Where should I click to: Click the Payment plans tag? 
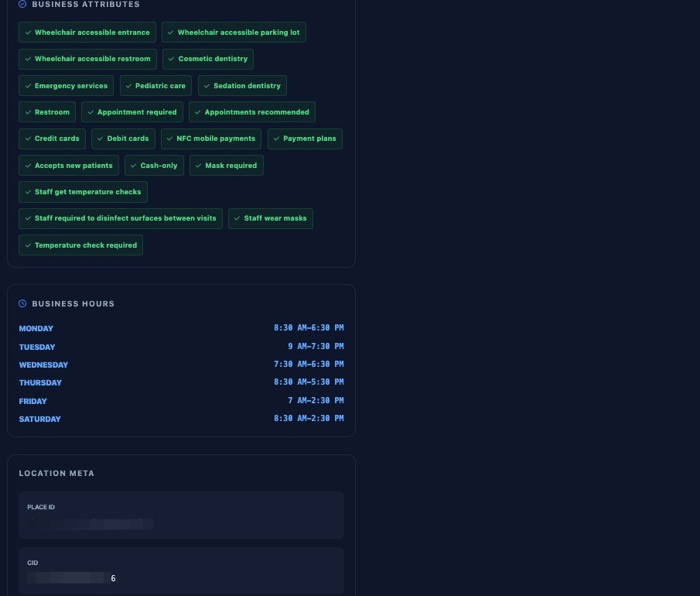coord(305,139)
